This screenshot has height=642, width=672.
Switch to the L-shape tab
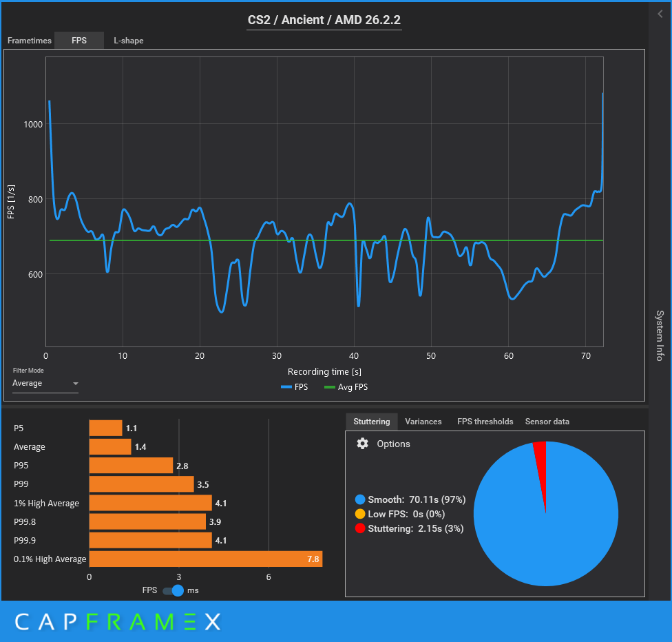point(129,41)
